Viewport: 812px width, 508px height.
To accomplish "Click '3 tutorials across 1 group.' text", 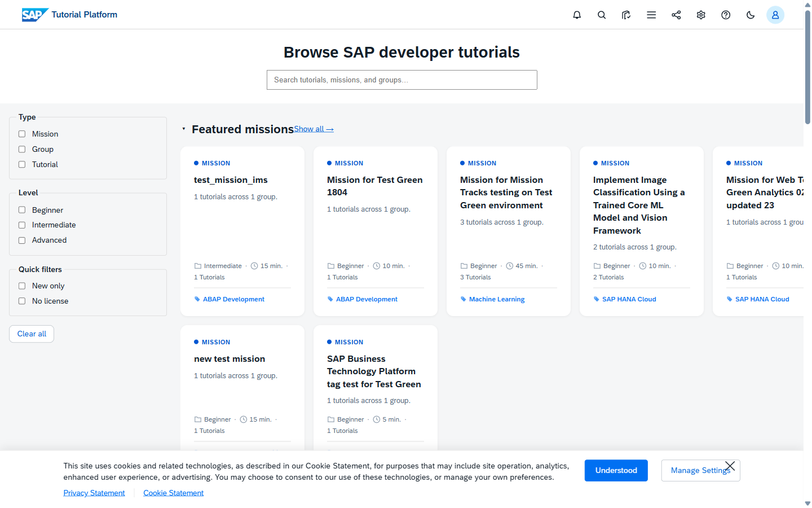I will [502, 222].
